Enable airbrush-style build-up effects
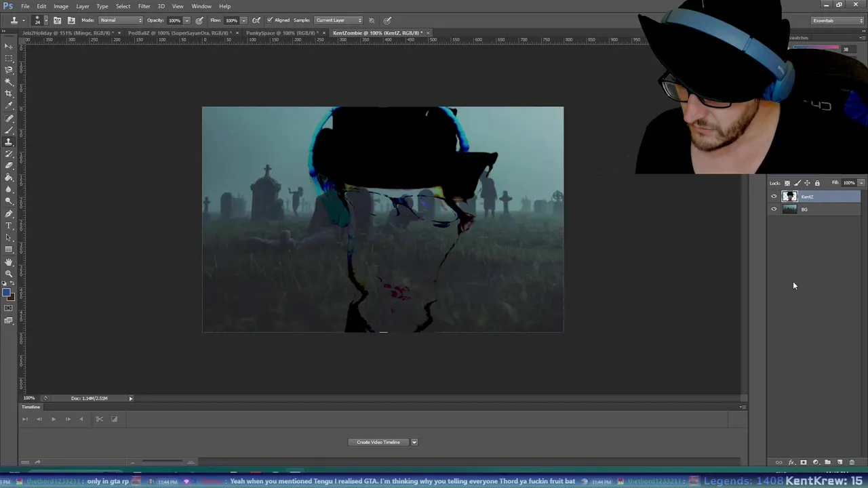 256,20
